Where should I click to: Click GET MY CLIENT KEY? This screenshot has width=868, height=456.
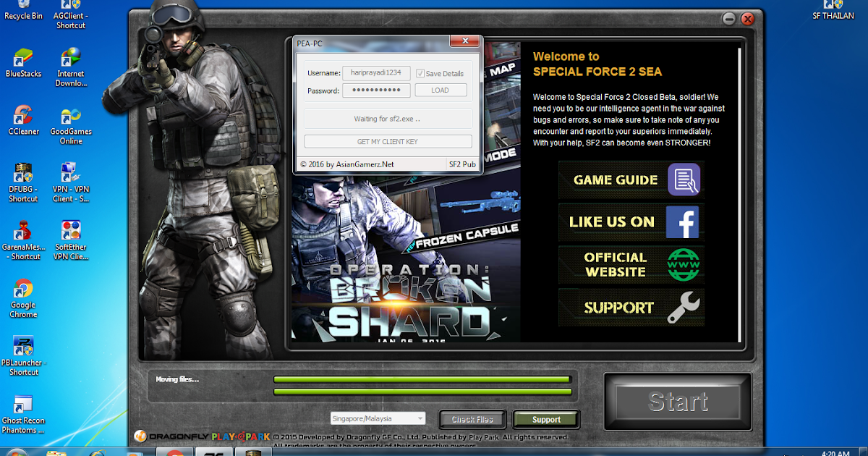pos(387,141)
